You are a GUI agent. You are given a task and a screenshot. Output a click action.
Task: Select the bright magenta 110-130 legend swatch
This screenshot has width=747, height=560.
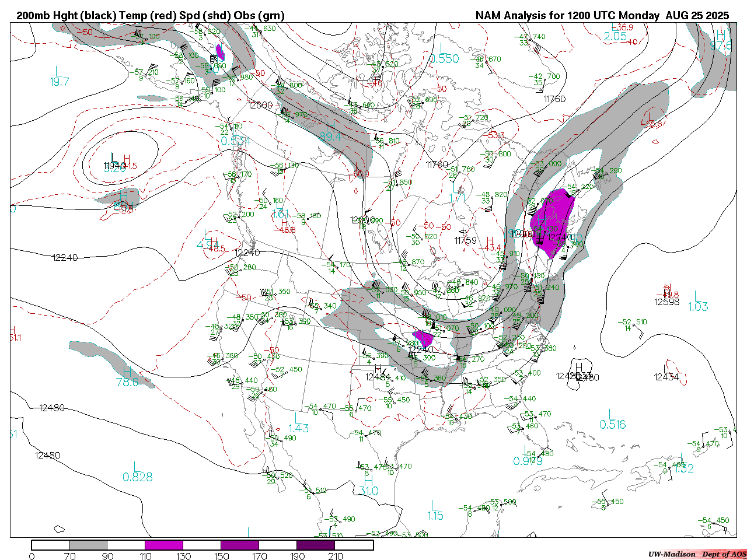click(164, 545)
